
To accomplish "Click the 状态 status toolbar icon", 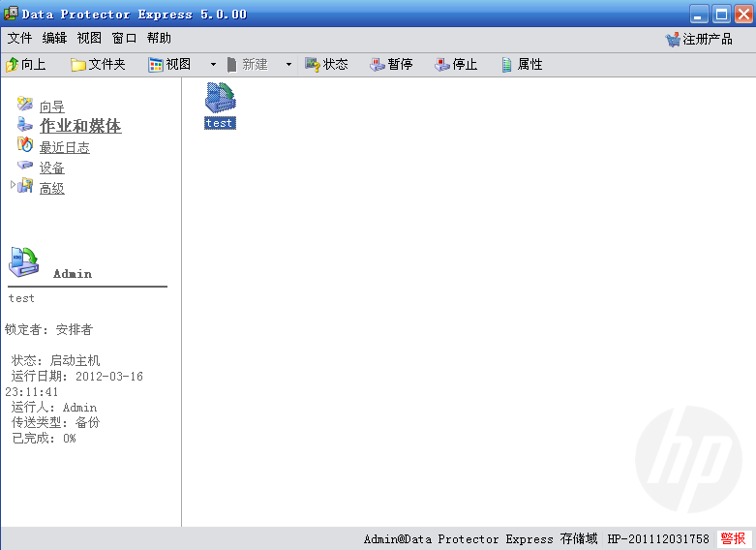I will (x=313, y=65).
